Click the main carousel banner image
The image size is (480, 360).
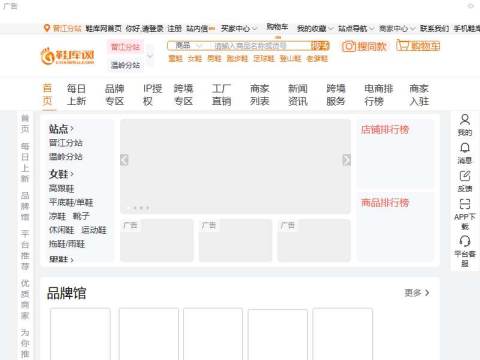pos(235,166)
